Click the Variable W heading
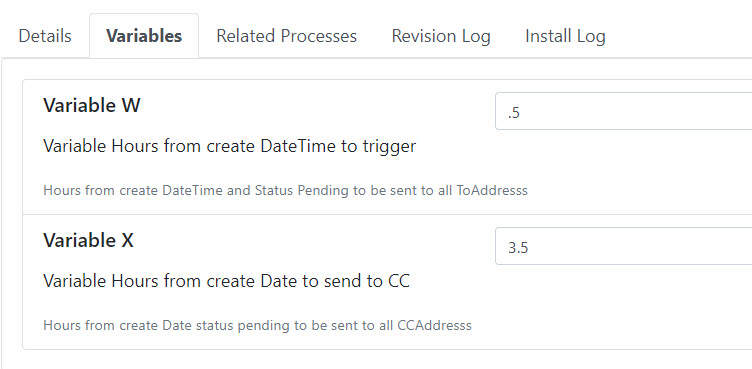Screen dimensions: 752x369 pyautogui.click(x=92, y=105)
